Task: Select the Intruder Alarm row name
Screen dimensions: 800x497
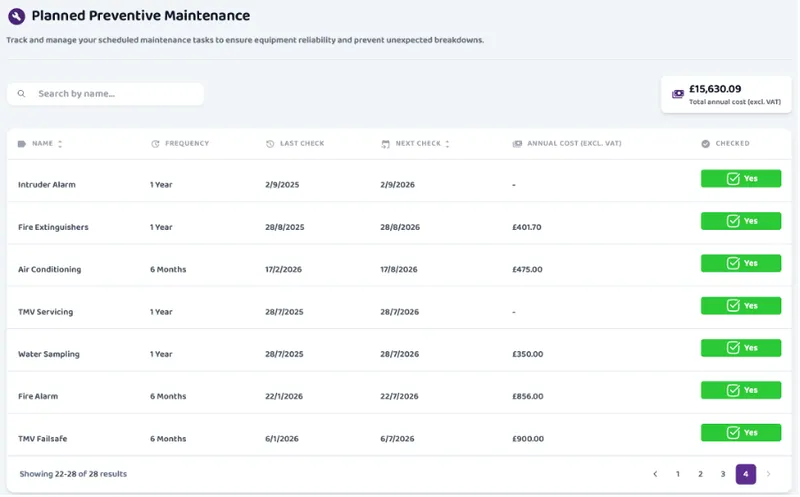Action: pos(47,185)
